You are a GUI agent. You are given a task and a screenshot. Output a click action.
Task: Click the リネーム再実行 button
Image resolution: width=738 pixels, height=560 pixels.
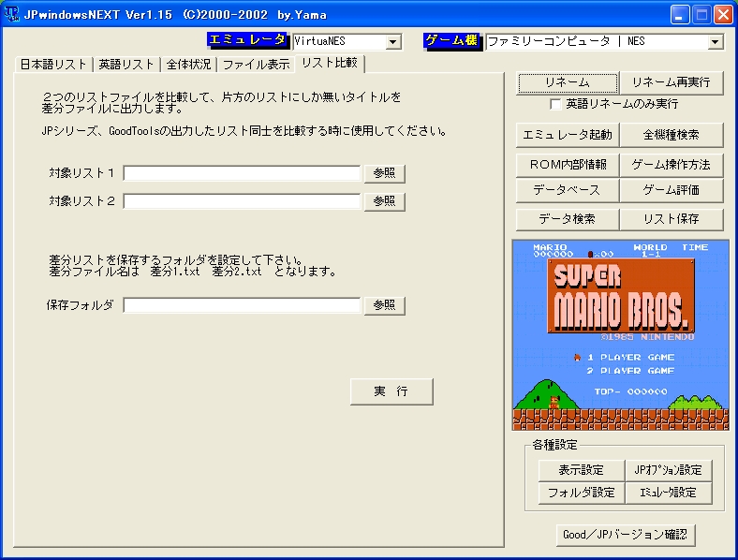pos(672,82)
